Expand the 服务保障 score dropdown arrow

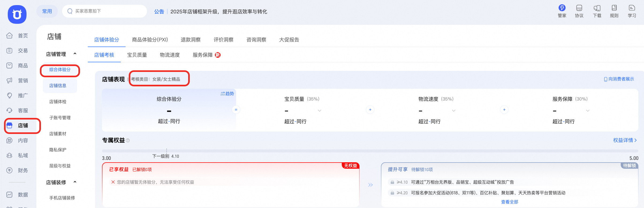tap(588, 111)
